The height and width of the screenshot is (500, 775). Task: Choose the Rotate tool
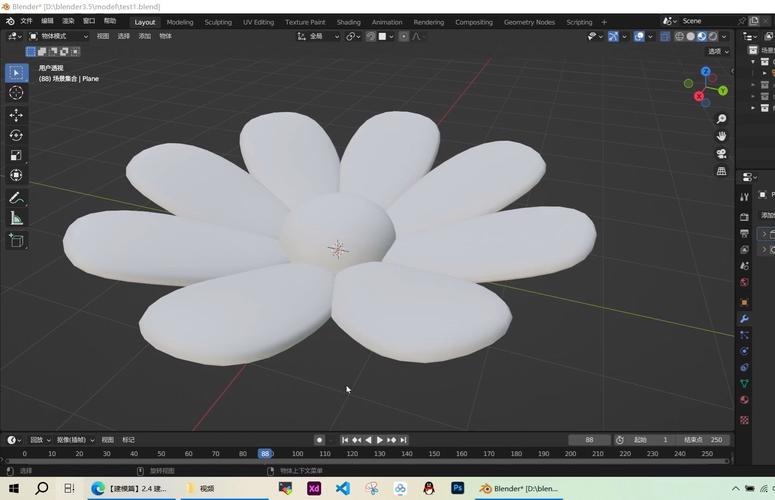pos(16,135)
